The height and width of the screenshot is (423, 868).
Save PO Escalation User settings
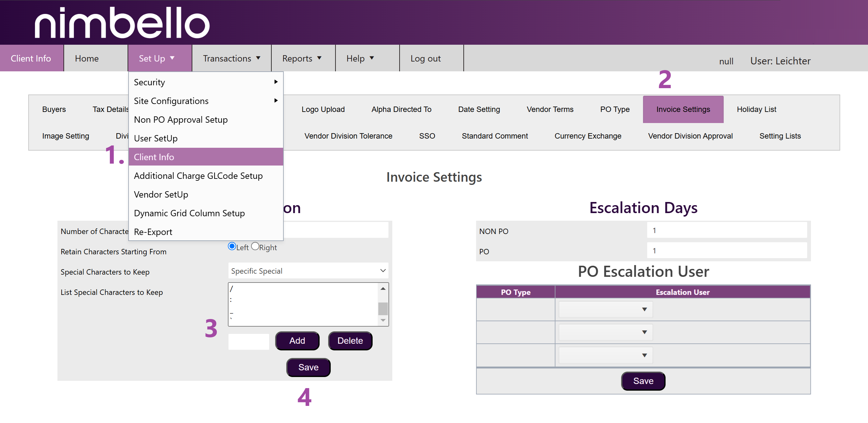[x=643, y=381]
